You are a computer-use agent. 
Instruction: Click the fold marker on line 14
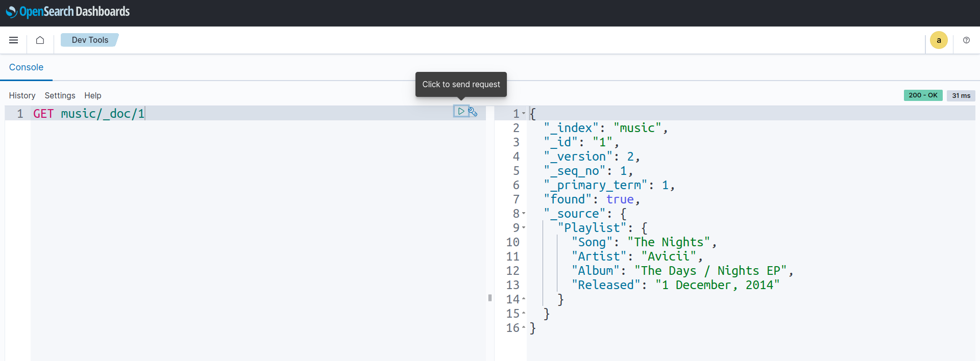click(x=524, y=299)
